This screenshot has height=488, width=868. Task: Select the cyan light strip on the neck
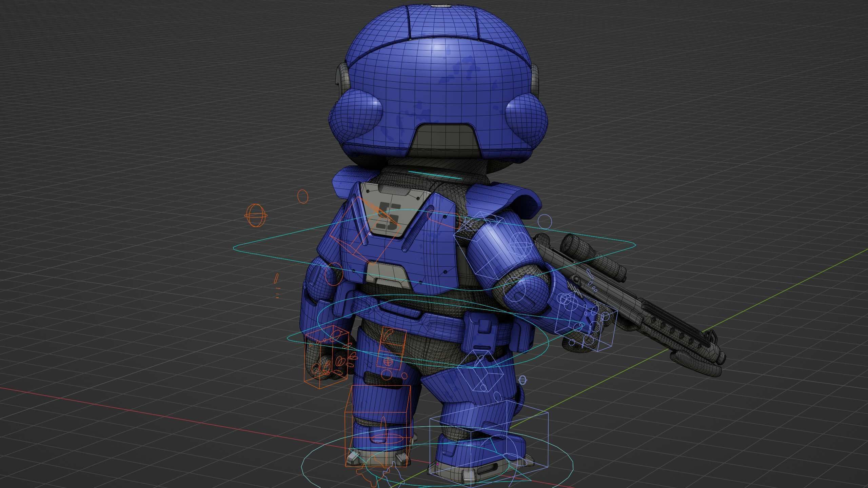point(434,175)
